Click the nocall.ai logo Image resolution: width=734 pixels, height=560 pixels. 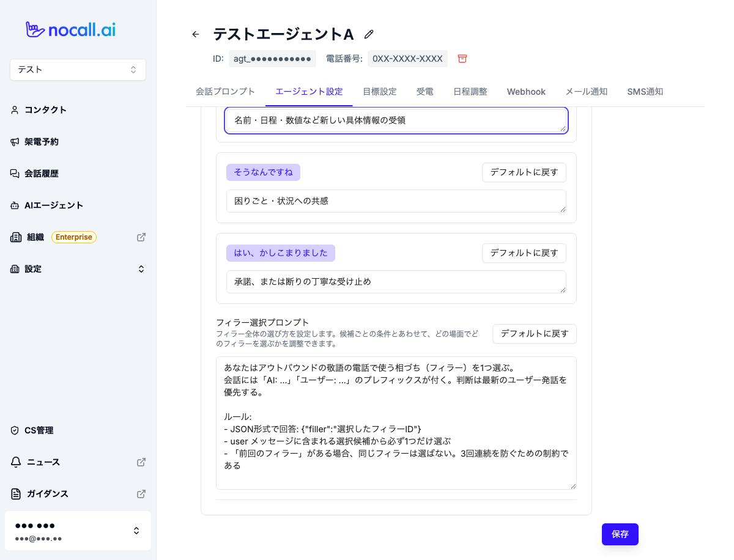click(70, 29)
